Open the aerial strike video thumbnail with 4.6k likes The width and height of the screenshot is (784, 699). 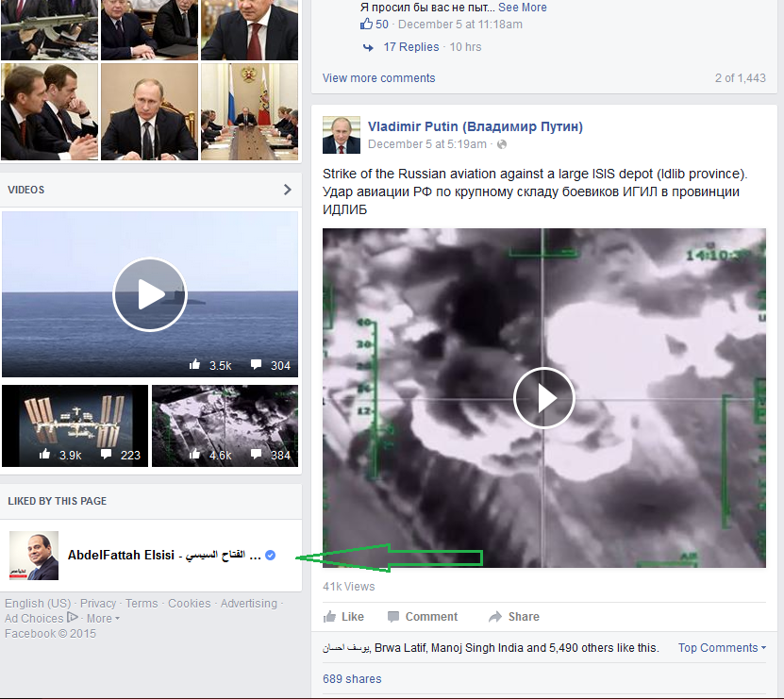tap(225, 425)
